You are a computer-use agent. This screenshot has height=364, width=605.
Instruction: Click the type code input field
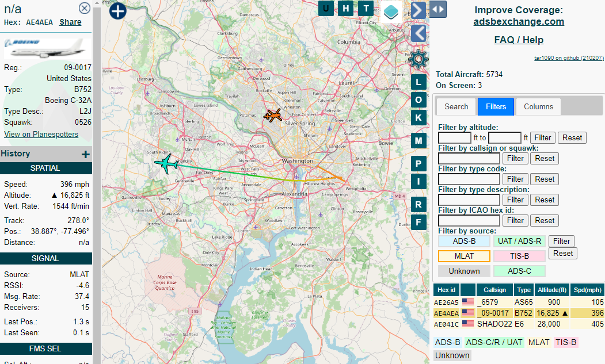coord(469,179)
